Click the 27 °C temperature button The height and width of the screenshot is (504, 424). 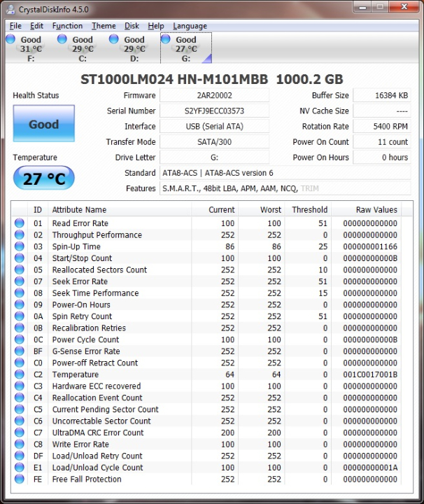(x=44, y=178)
